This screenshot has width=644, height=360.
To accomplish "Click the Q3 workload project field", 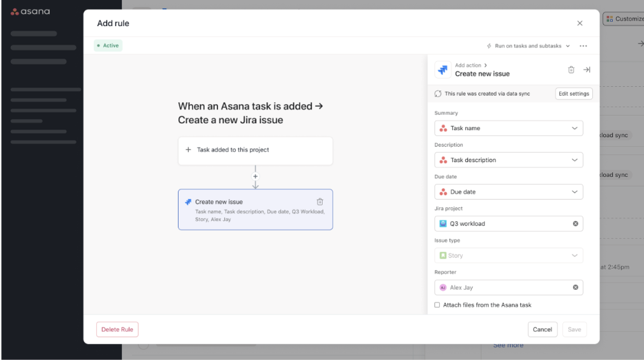I will point(508,223).
